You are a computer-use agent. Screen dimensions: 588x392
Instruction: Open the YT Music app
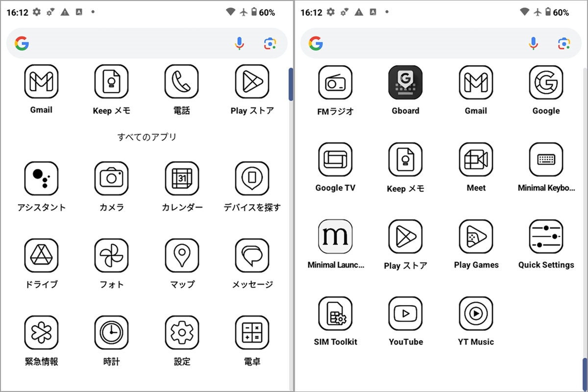coord(476,314)
